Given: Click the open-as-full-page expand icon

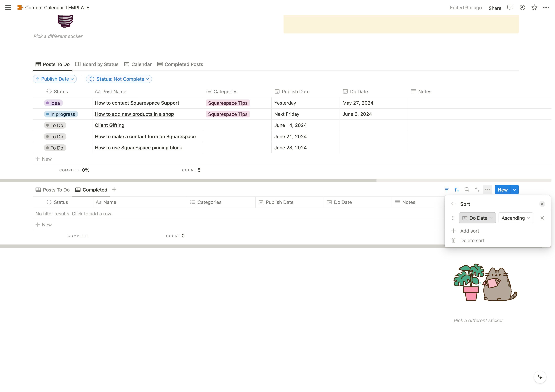Looking at the screenshot, I should (477, 190).
